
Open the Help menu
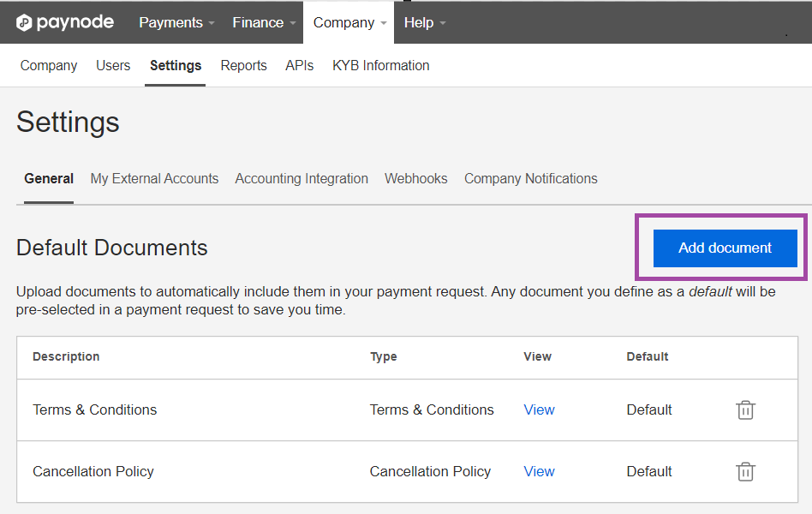pyautogui.click(x=418, y=22)
